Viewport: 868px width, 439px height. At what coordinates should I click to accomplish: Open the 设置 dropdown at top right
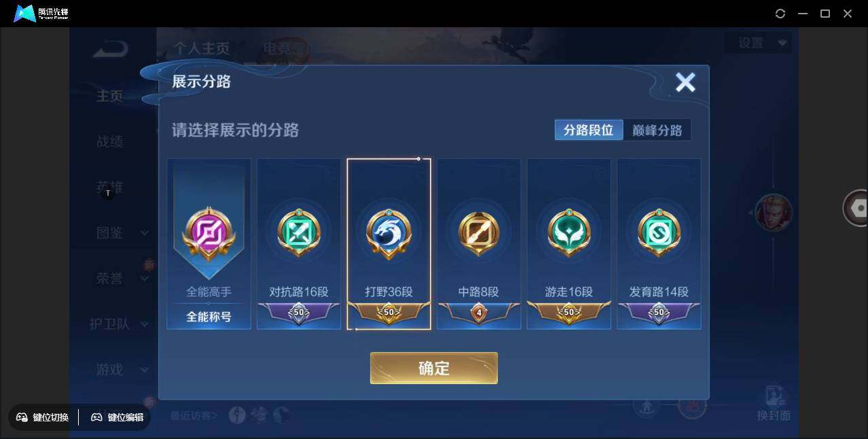758,43
